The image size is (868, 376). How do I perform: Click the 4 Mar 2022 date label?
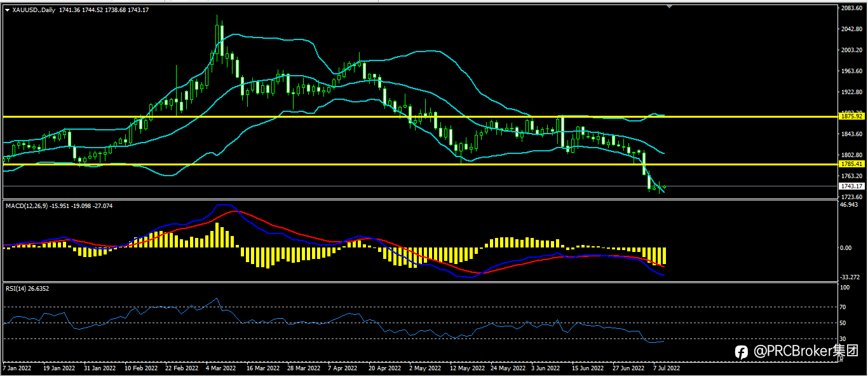coord(222,368)
